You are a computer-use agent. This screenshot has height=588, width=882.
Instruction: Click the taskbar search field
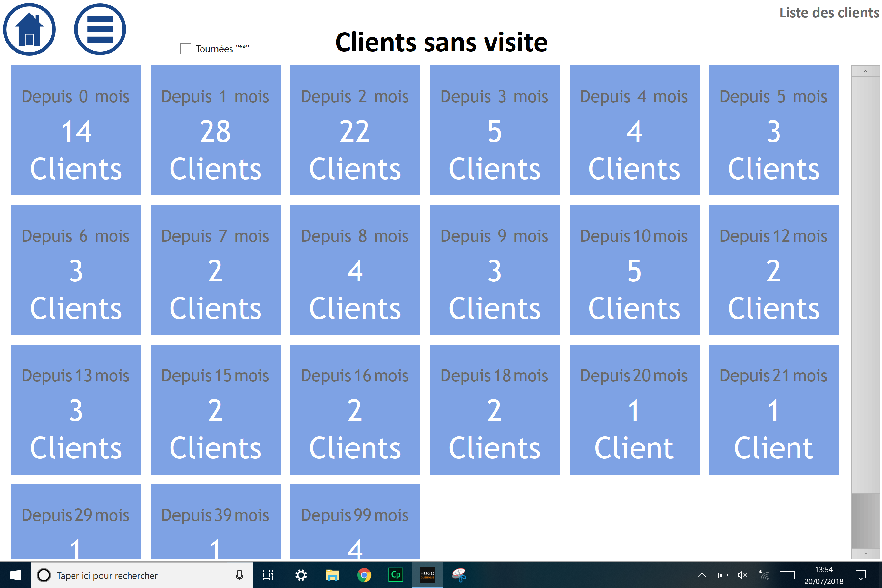142,575
